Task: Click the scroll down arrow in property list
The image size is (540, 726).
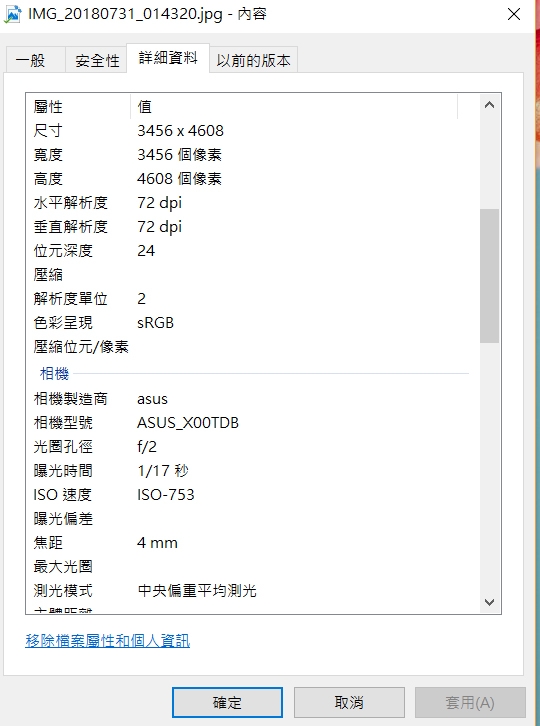Action: 489,602
